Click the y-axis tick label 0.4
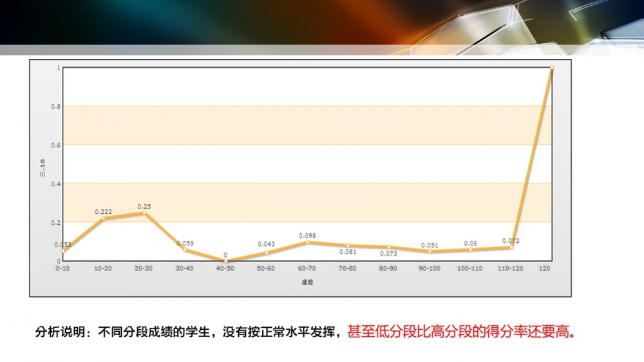The height and width of the screenshot is (362, 644). click(x=55, y=184)
